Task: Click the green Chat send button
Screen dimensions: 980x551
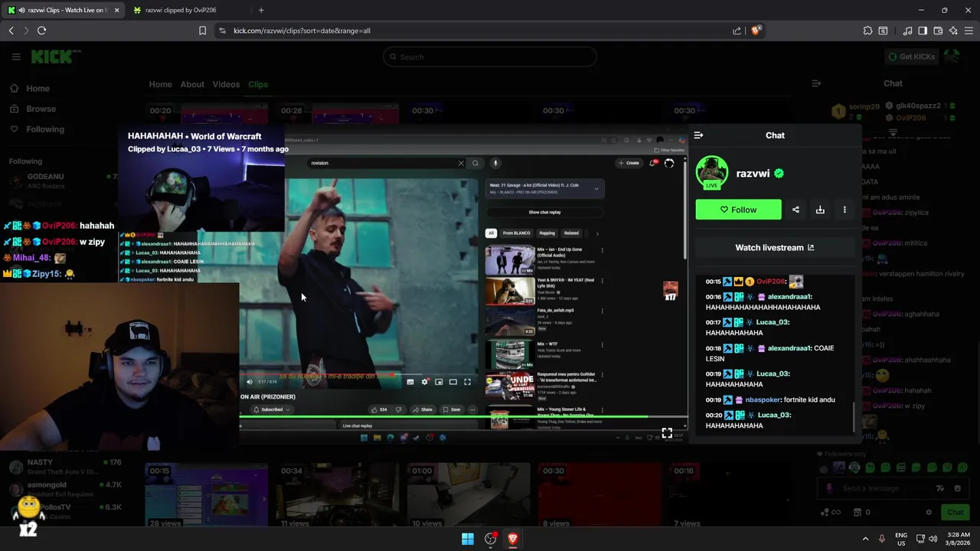Action: tap(955, 512)
